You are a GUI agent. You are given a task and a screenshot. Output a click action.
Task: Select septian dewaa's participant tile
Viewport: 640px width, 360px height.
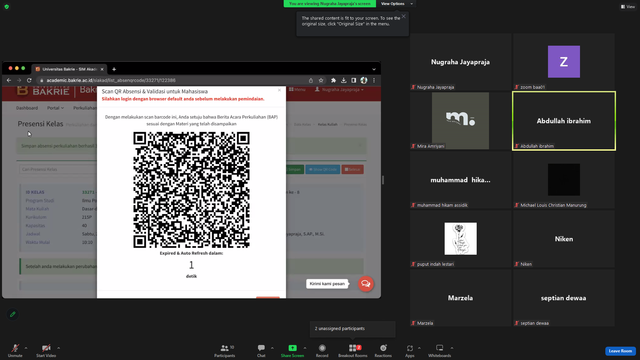(x=564, y=298)
